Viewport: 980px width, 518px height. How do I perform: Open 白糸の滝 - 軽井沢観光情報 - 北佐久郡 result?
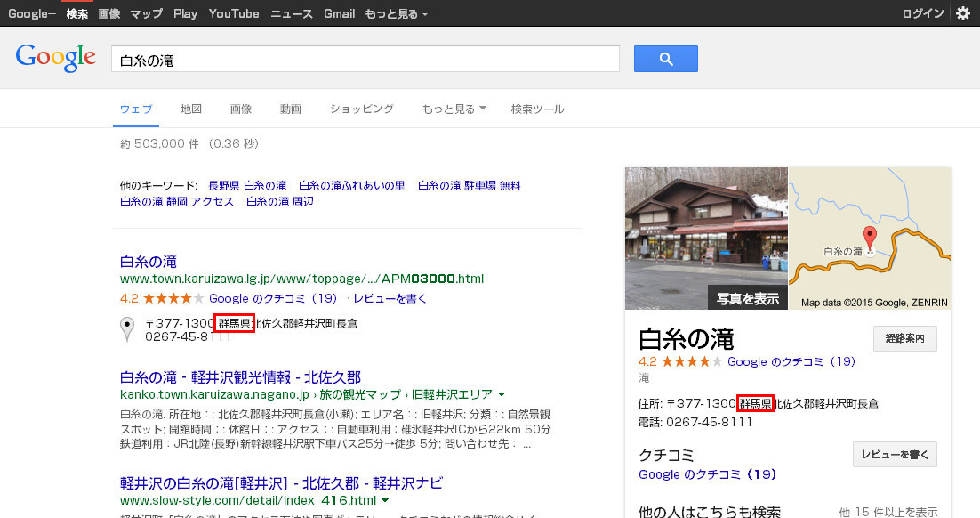coord(241,377)
